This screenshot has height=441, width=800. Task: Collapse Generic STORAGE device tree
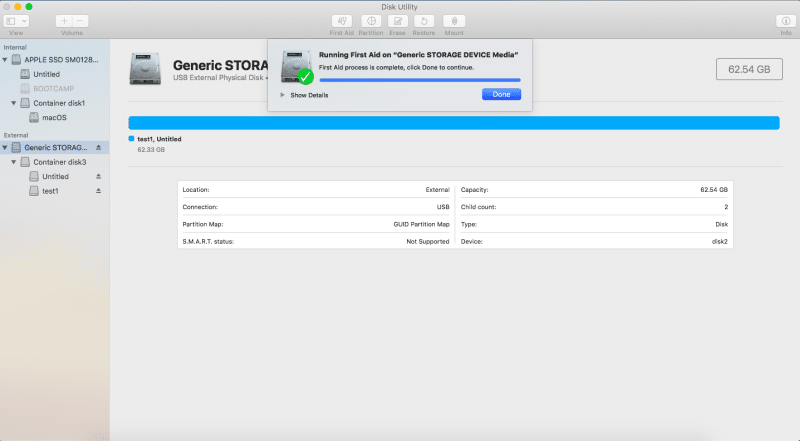(5, 148)
